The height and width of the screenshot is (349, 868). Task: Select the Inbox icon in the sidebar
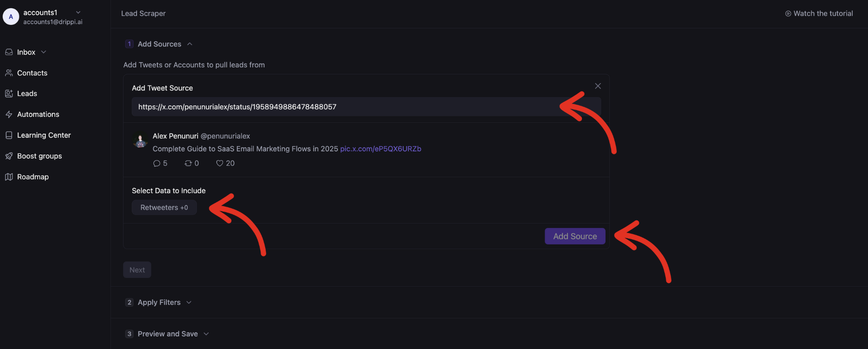[x=9, y=52]
